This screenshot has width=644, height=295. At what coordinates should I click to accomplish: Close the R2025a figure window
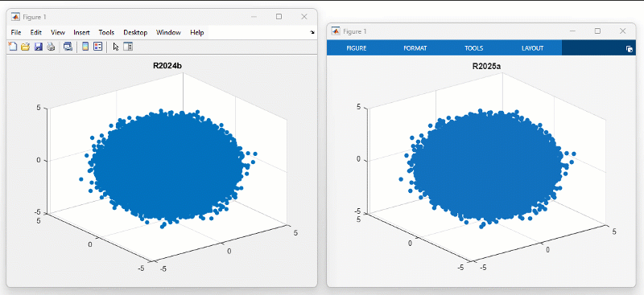622,31
